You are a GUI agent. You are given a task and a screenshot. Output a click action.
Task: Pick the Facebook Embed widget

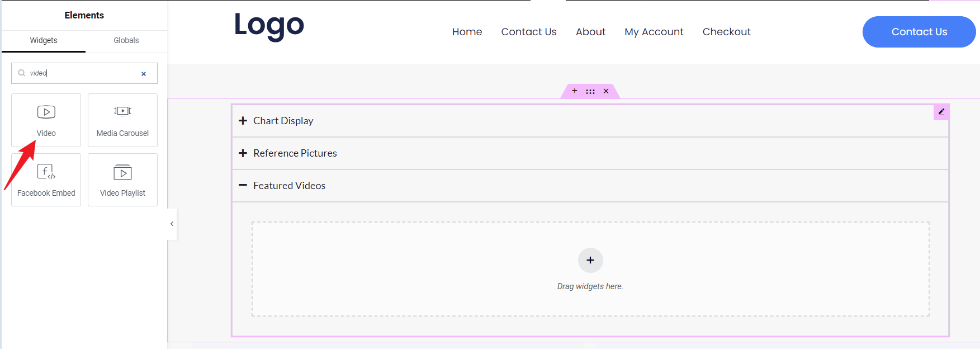[x=46, y=180]
